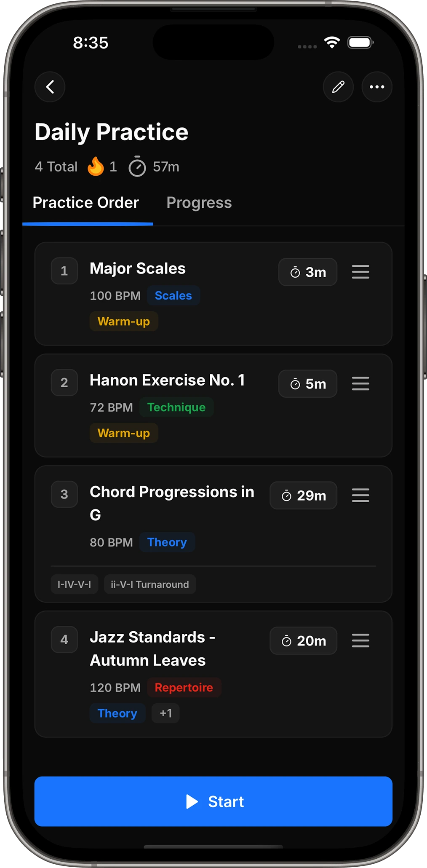
Task: Select the Practice Order tab
Action: 86,203
